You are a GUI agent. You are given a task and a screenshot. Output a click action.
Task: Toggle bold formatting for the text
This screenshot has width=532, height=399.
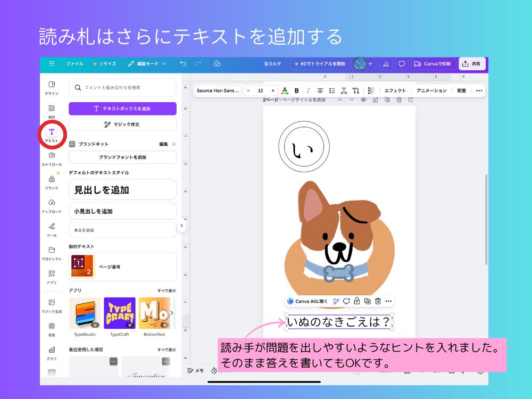[297, 90]
